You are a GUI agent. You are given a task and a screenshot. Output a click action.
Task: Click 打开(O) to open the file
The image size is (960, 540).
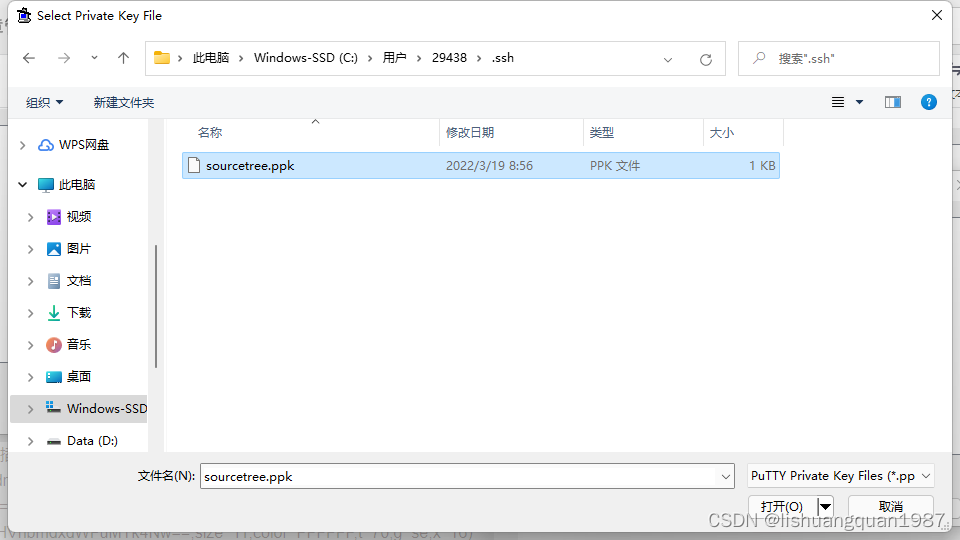(x=782, y=506)
